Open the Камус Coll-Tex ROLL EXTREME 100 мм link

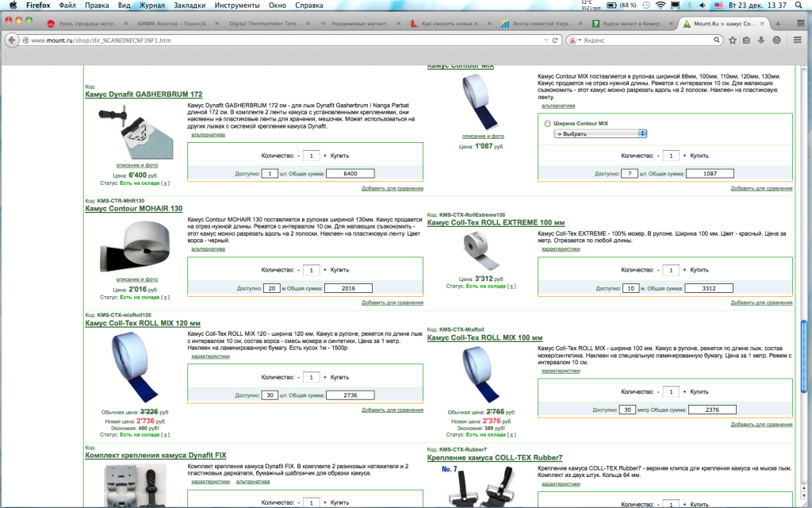pos(496,223)
